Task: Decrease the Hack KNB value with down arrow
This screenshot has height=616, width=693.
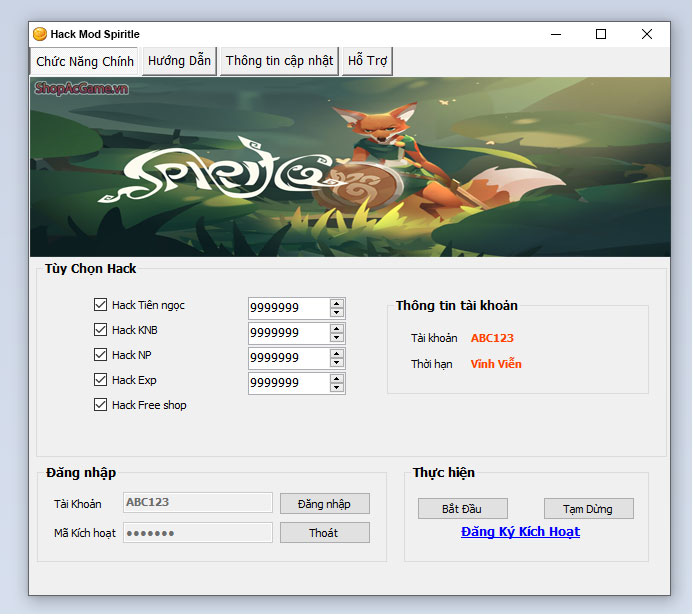Action: pos(337,338)
